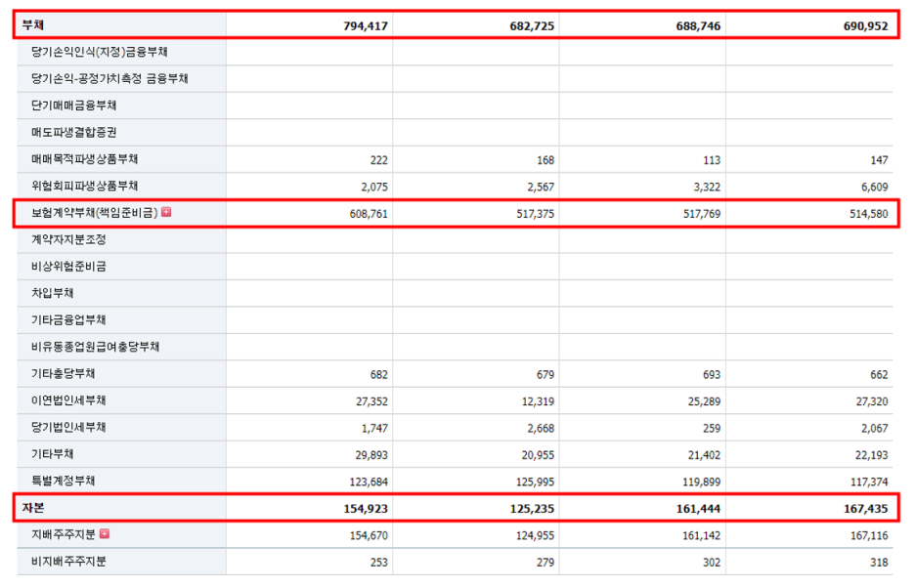Click the 154,670 value in 지배주주지분 row
Screen dimensions: 915x588
369,536
